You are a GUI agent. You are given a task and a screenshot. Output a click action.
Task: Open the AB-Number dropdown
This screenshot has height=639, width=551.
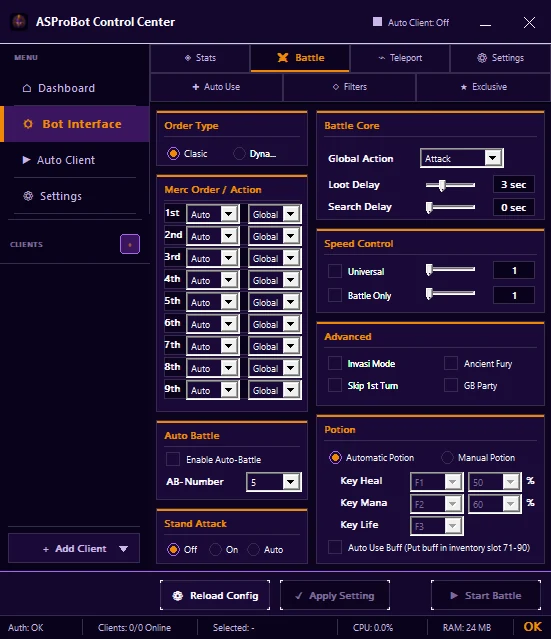(x=274, y=482)
